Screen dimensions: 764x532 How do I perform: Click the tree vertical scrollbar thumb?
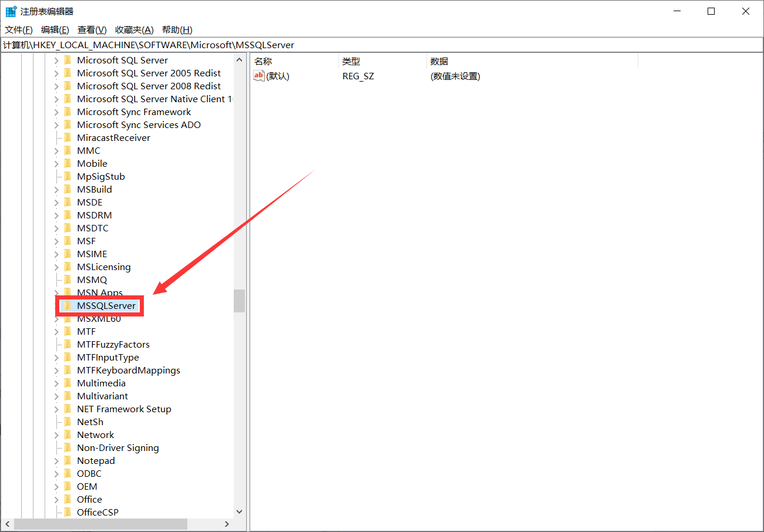(x=239, y=301)
